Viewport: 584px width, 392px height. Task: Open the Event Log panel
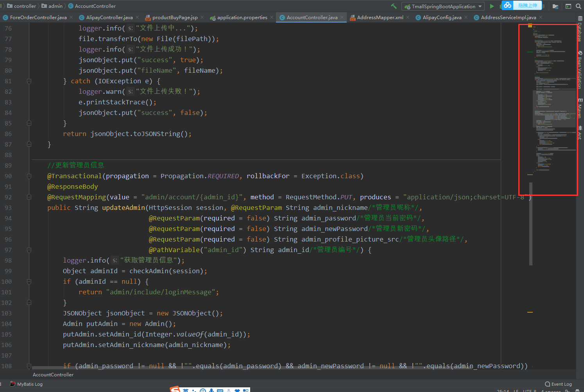pos(559,384)
